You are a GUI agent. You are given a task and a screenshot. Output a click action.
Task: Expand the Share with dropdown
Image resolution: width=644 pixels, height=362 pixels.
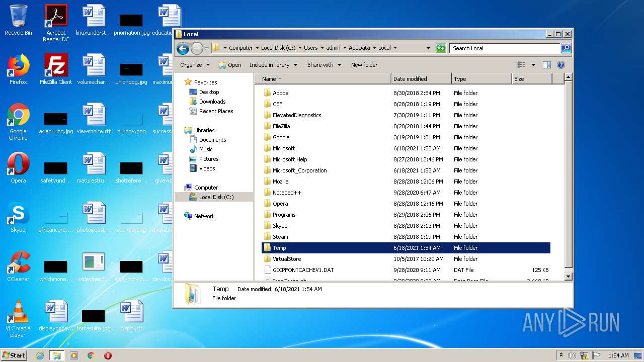324,65
